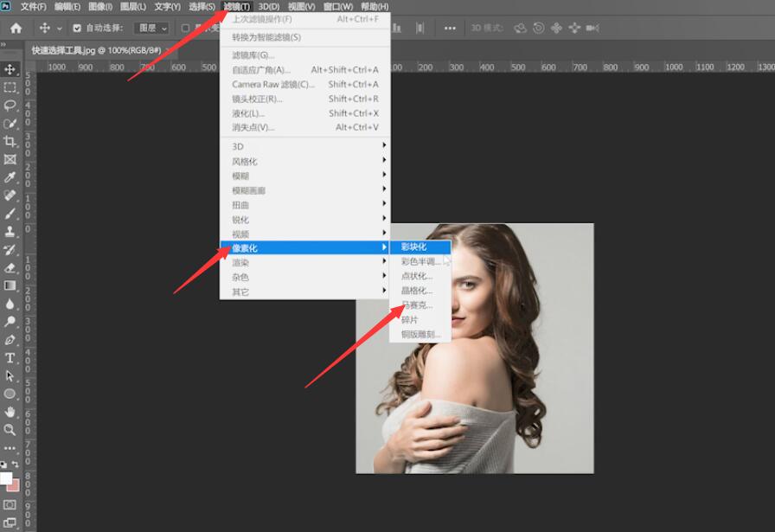This screenshot has height=532, width=775.
Task: Expand the 模糊 submenu
Action: tap(305, 176)
